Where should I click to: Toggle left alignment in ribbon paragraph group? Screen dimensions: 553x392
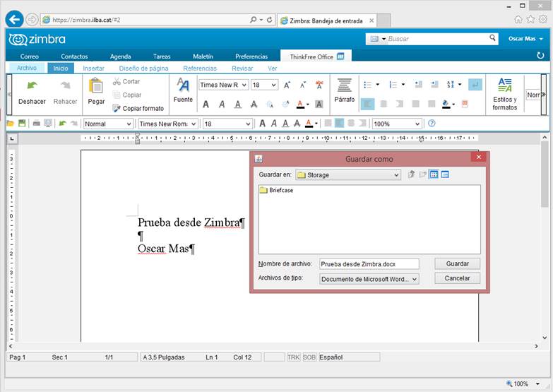(x=367, y=104)
